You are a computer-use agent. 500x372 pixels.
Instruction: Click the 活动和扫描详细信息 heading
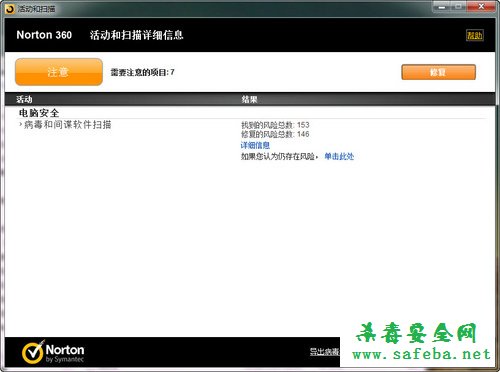137,35
